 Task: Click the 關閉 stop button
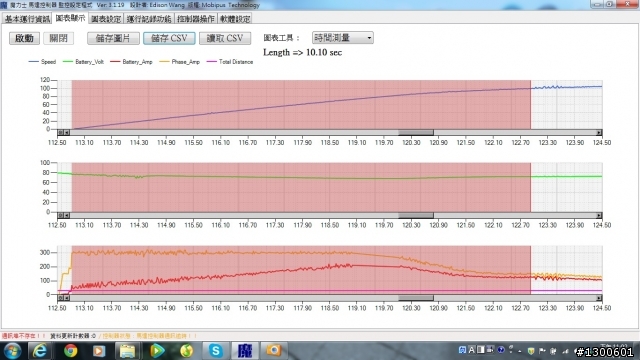(58, 38)
